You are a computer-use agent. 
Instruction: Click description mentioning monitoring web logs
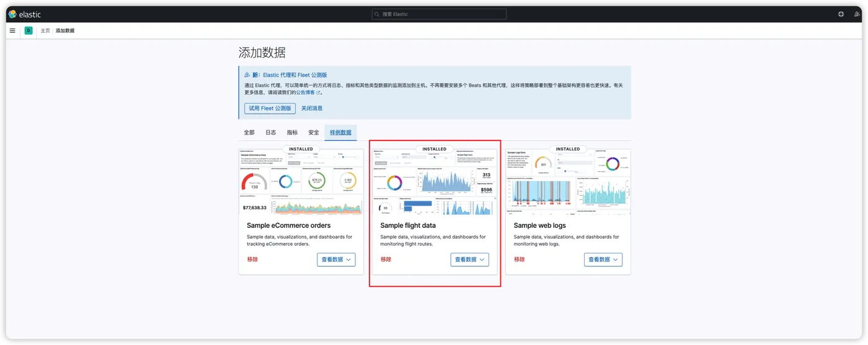[567, 240]
